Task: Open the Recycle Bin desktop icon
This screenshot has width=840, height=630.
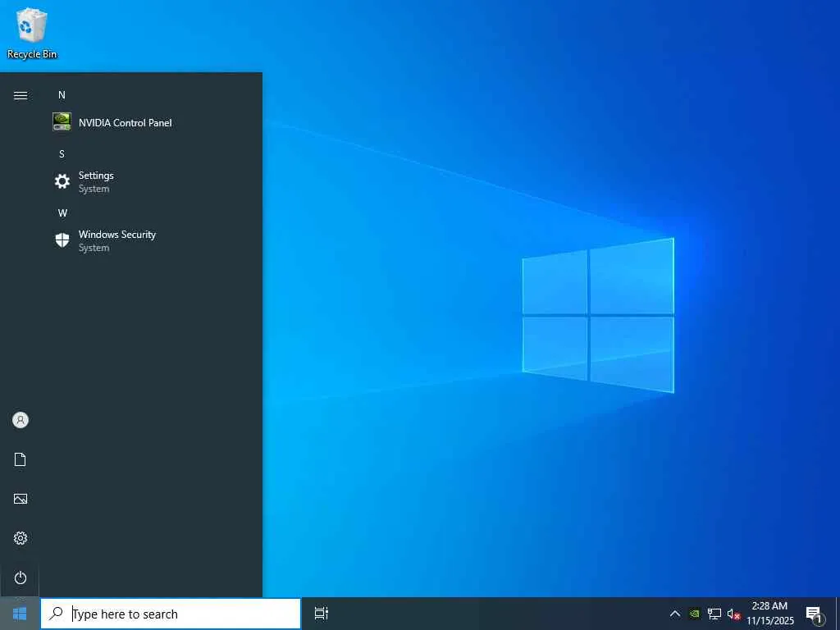Action: click(32, 33)
